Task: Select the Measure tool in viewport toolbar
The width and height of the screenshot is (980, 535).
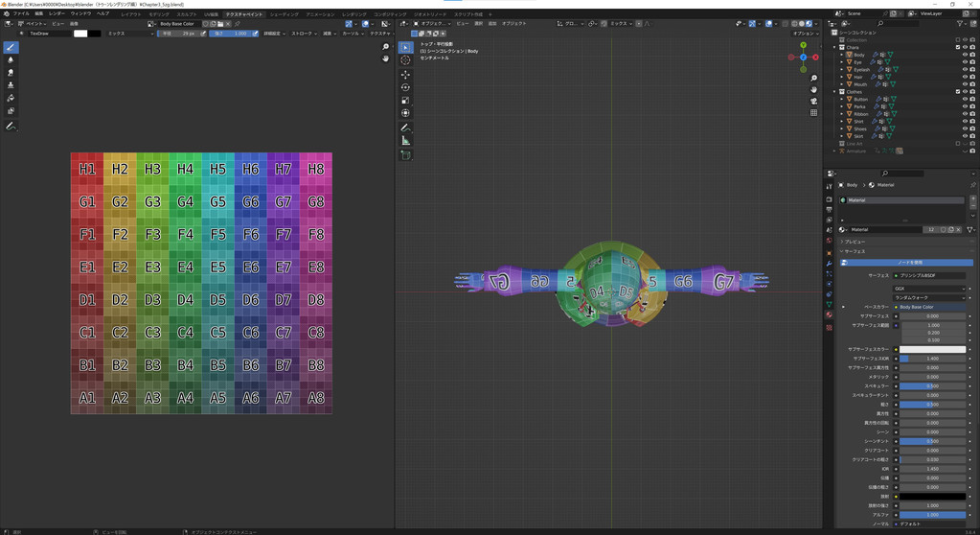Action: (405, 141)
